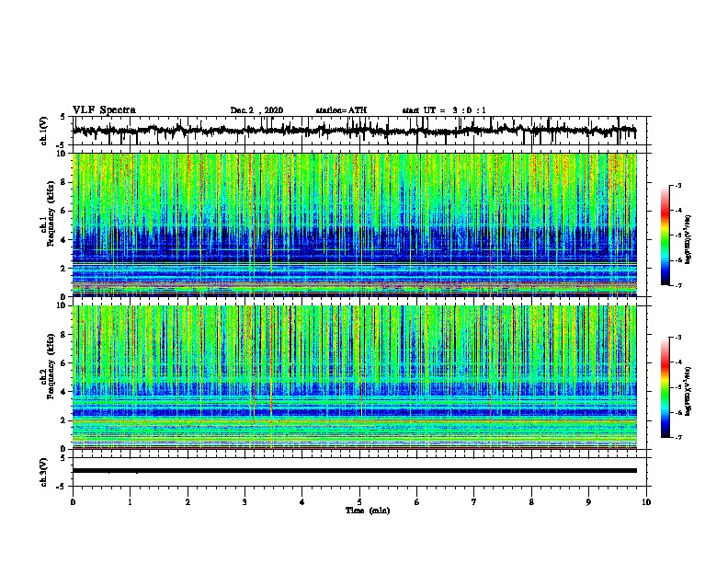728x563 pixels.
Task: Click the "Time (min)" axis label
Action: 368,511
